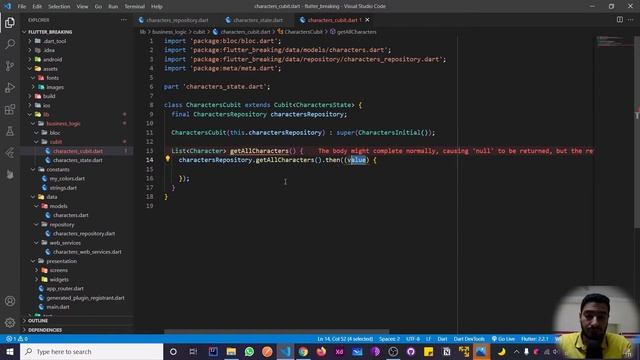Close the characters_cubit.dart tab
The image size is (640, 360).
(367, 20)
